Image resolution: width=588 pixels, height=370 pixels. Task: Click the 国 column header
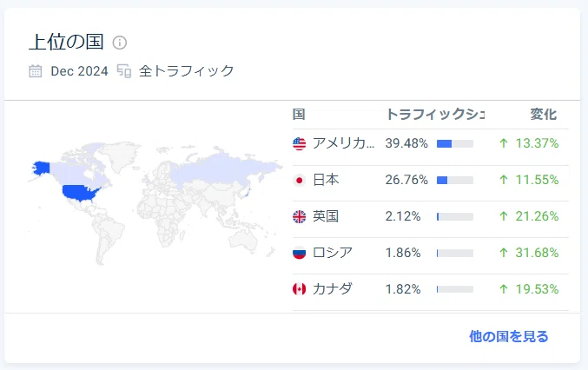click(x=299, y=115)
